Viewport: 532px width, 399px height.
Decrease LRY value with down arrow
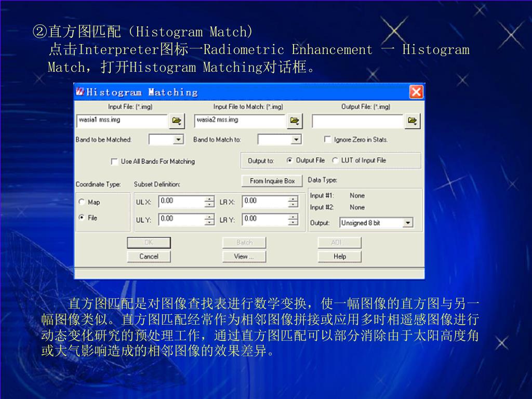point(293,222)
